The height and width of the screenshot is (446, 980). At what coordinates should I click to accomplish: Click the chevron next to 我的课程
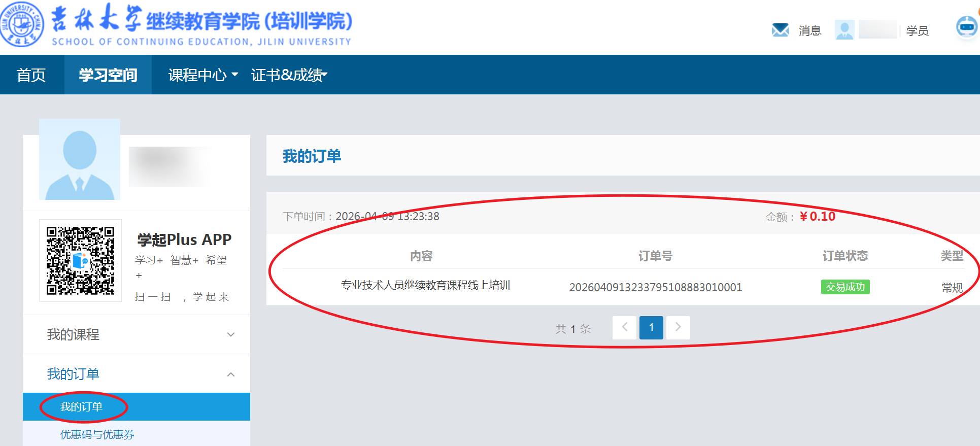click(231, 334)
